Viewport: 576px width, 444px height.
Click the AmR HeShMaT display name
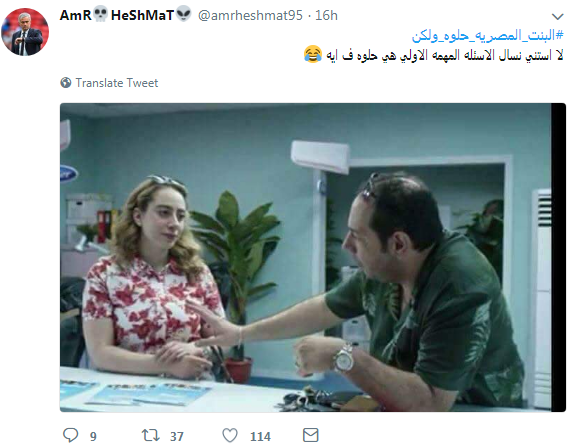point(126,15)
